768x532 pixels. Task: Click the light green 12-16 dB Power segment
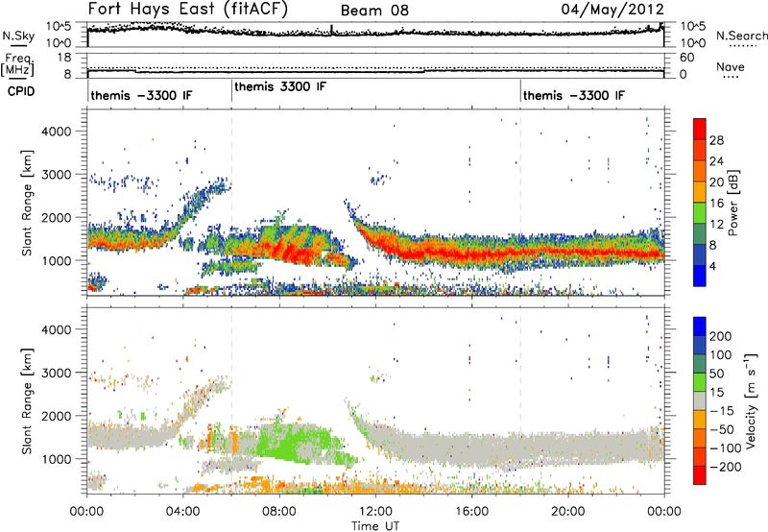(x=700, y=213)
